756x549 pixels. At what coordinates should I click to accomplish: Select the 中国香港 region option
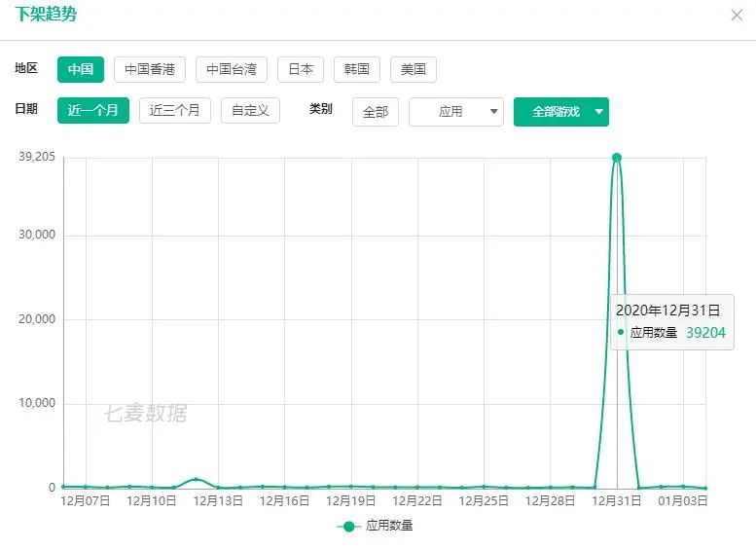(x=150, y=69)
